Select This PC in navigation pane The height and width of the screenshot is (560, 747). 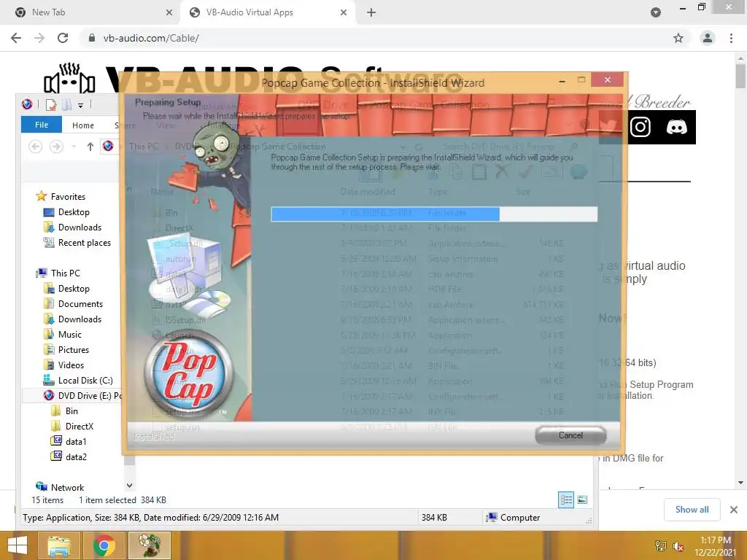(x=65, y=273)
